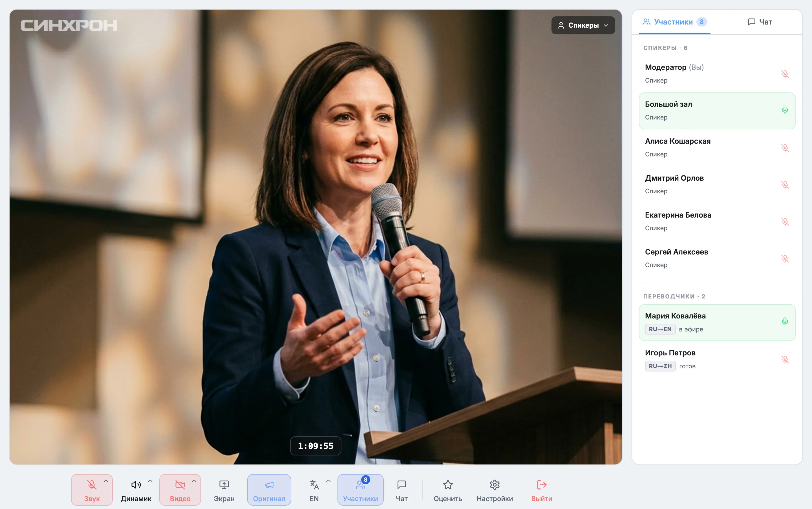Viewport: 812px width, 509px height.
Task: Click muted mic icon for Дмитрий Орлов
Action: point(785,185)
